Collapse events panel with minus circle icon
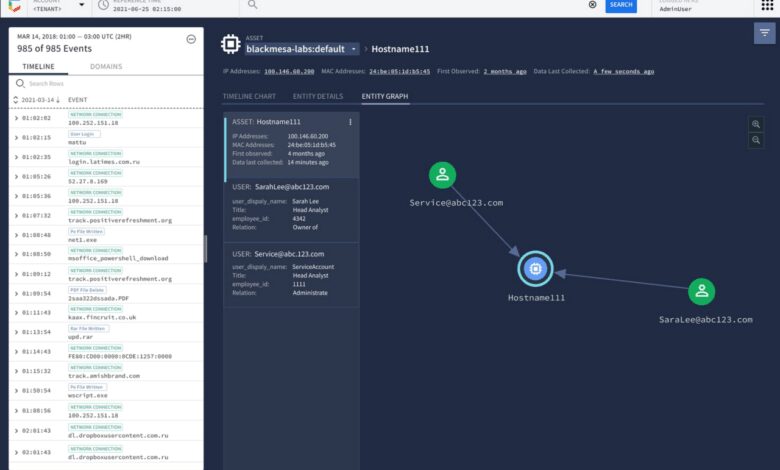The height and width of the screenshot is (470, 780). coord(191,39)
